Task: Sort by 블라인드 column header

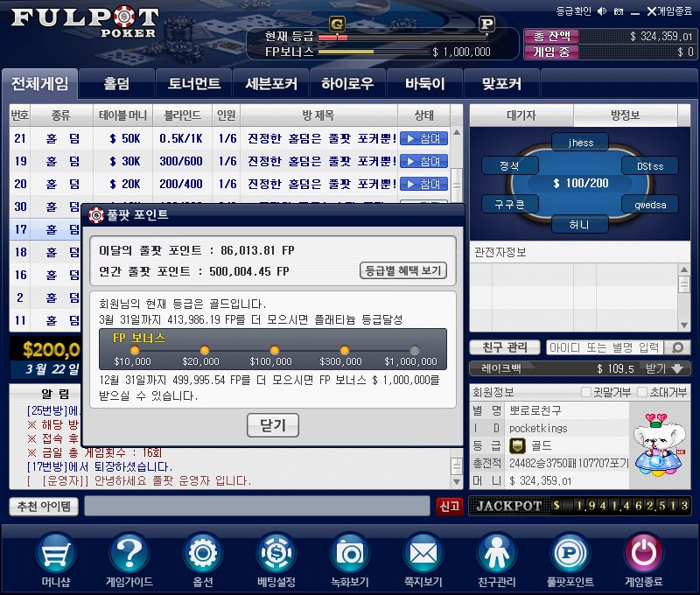Action: (182, 115)
